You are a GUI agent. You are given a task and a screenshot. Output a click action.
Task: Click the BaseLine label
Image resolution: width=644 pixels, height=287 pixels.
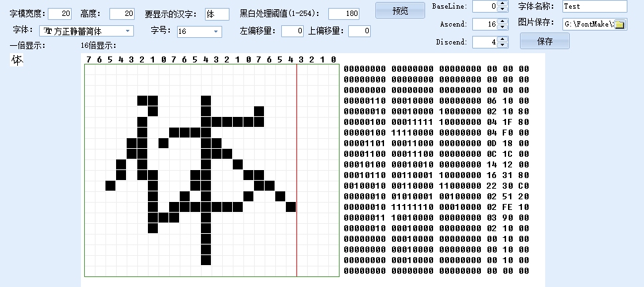coord(449,7)
